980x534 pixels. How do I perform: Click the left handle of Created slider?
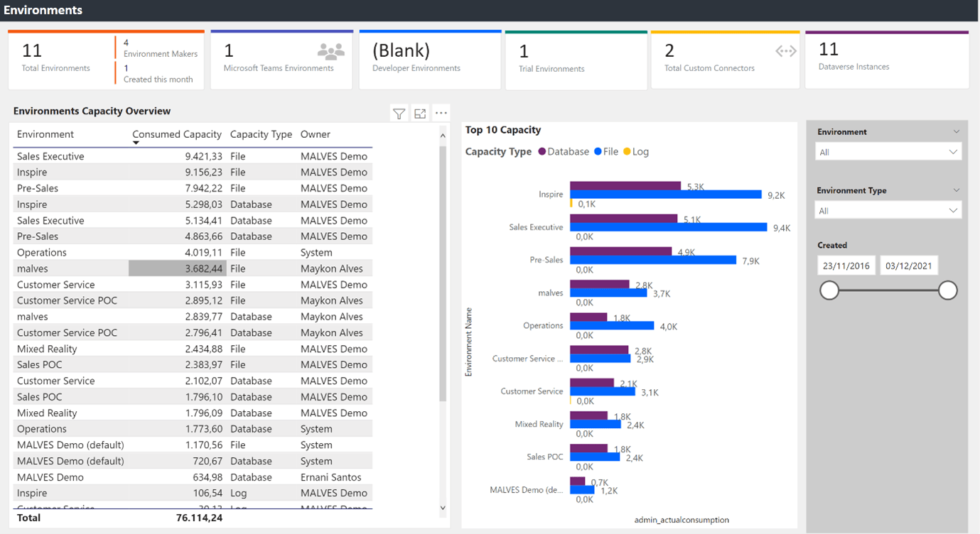tap(829, 290)
